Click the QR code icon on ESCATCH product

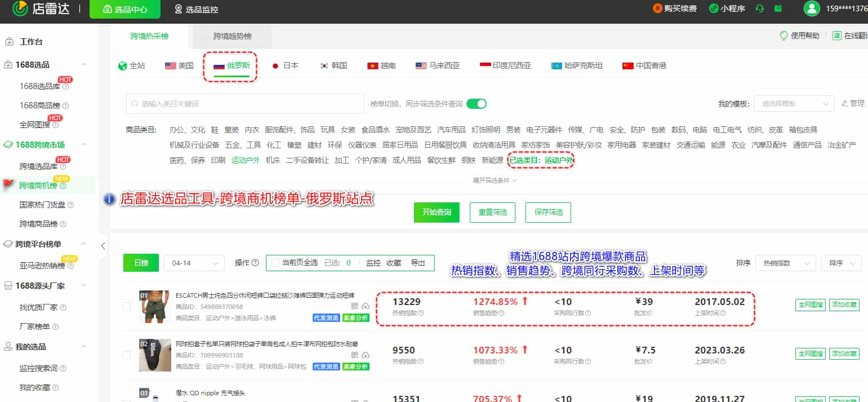point(355,306)
